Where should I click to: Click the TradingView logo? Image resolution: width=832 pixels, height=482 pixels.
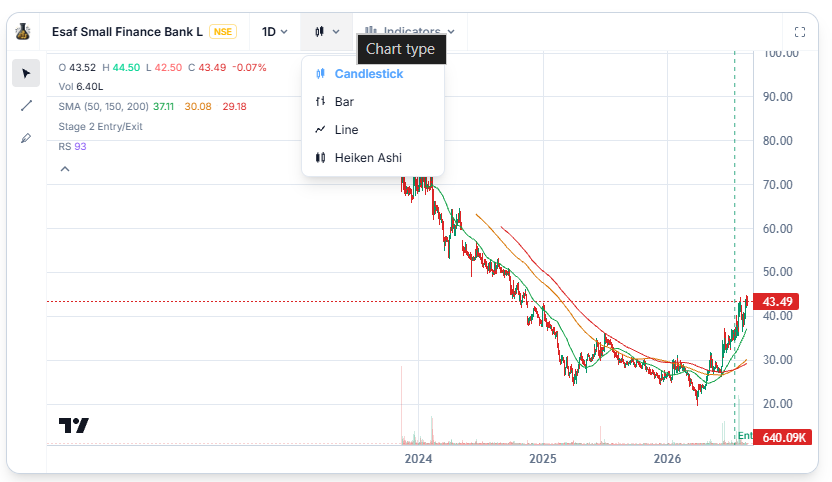tap(74, 425)
